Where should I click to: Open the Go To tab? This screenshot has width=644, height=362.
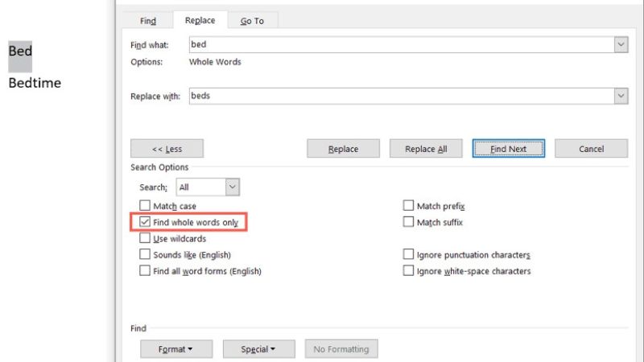tap(252, 21)
